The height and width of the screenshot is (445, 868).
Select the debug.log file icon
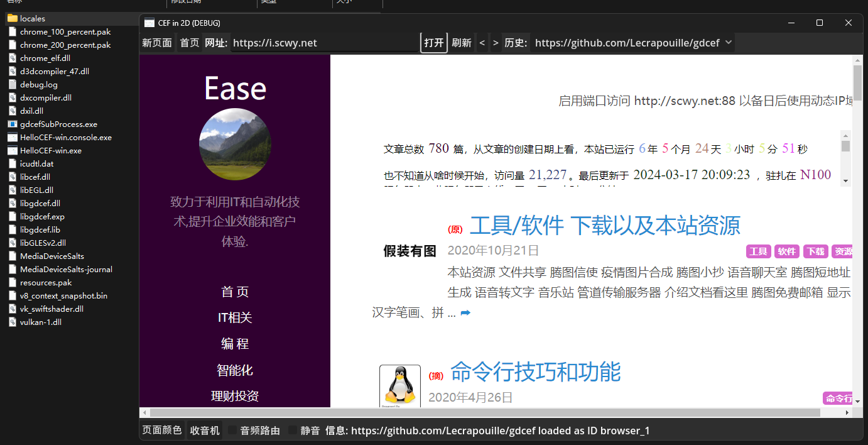pyautogui.click(x=13, y=85)
